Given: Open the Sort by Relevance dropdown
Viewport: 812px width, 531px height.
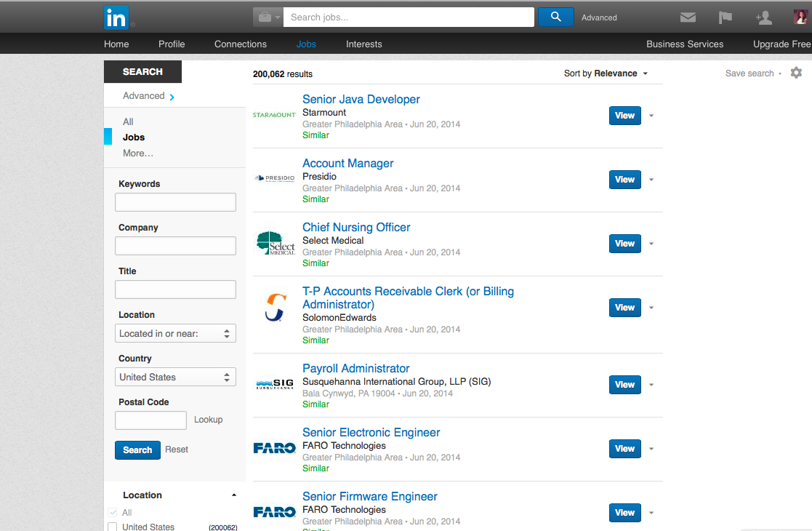Looking at the screenshot, I should click(606, 73).
